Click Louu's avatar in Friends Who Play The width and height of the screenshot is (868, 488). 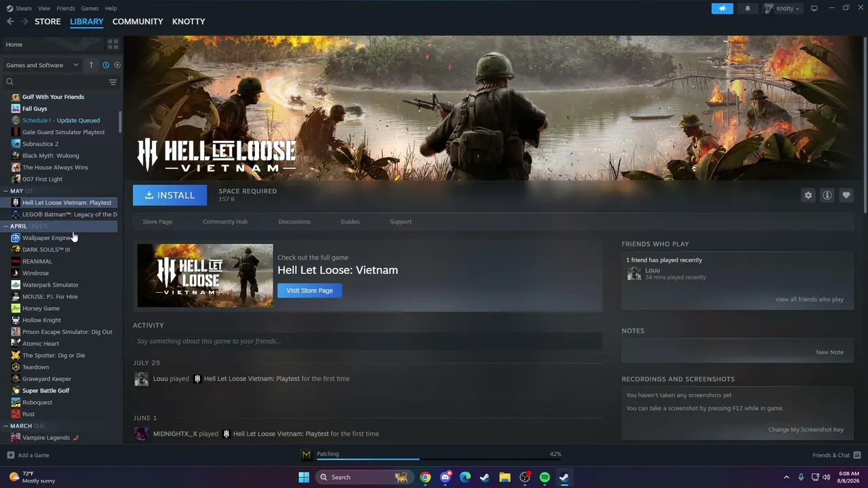(x=634, y=273)
